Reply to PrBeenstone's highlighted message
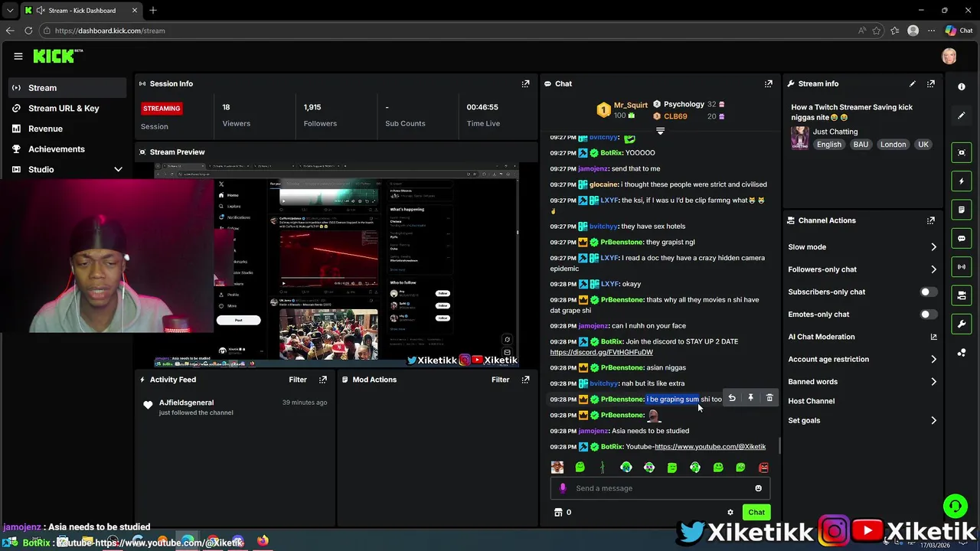 (x=732, y=398)
